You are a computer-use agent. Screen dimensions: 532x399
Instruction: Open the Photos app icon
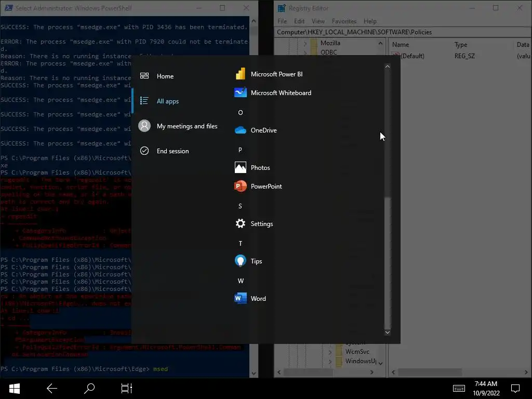(x=240, y=168)
